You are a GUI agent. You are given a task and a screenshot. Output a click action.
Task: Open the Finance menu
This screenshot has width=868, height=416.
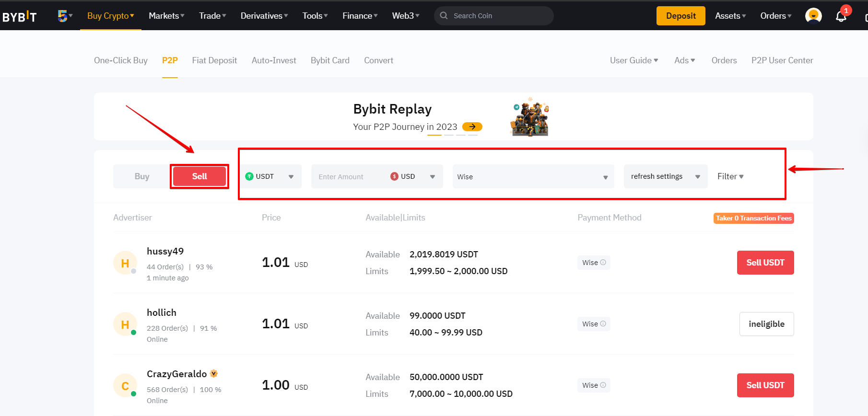pyautogui.click(x=360, y=16)
